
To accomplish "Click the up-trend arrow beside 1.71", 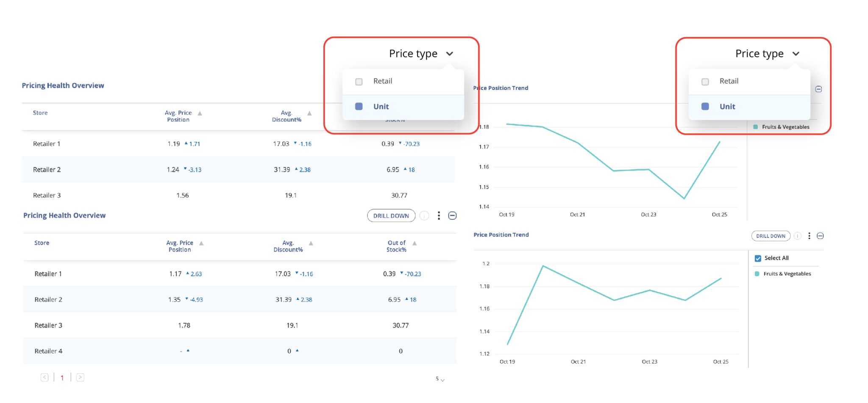I will (x=186, y=143).
